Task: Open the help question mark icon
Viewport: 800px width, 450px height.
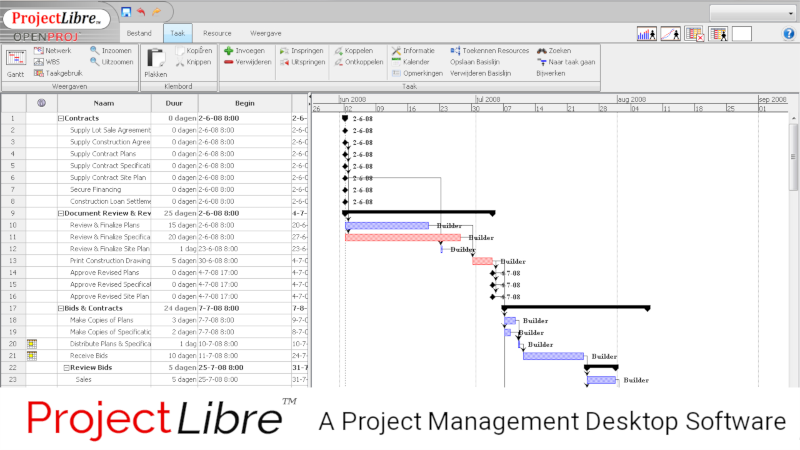Action: click(789, 34)
